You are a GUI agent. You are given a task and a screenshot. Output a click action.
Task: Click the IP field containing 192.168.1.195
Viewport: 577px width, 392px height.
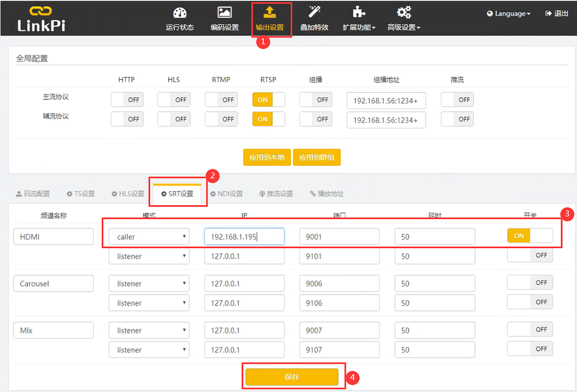point(244,237)
